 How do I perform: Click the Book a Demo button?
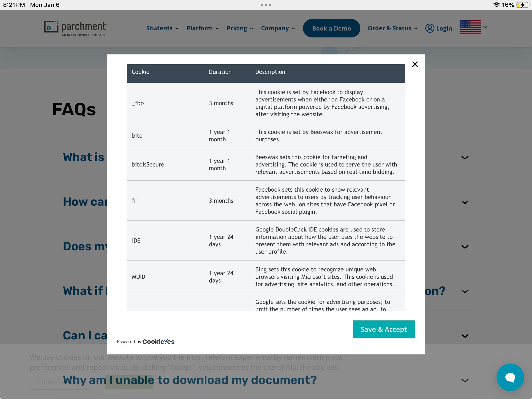click(x=332, y=28)
